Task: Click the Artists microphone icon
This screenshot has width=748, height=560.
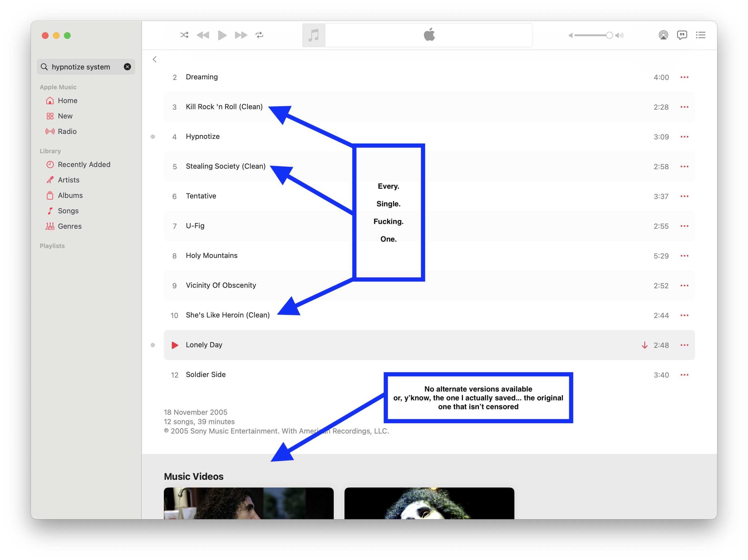Action: point(50,180)
